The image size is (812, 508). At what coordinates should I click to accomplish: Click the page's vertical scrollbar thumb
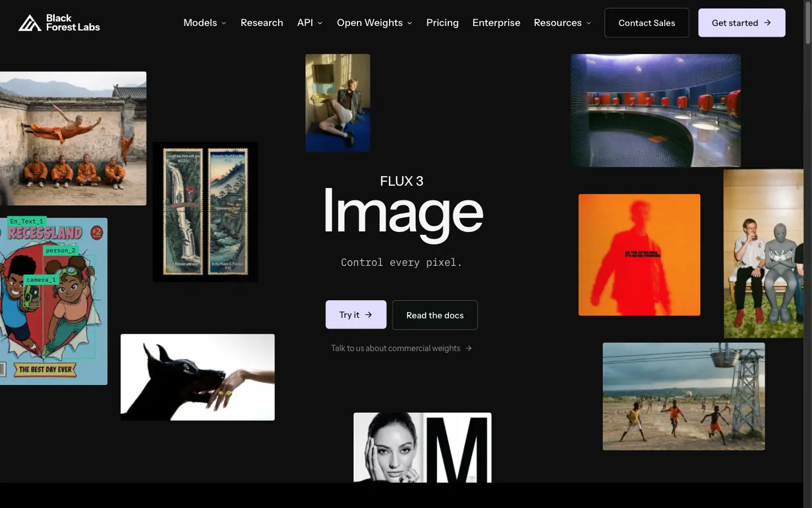(x=807, y=24)
